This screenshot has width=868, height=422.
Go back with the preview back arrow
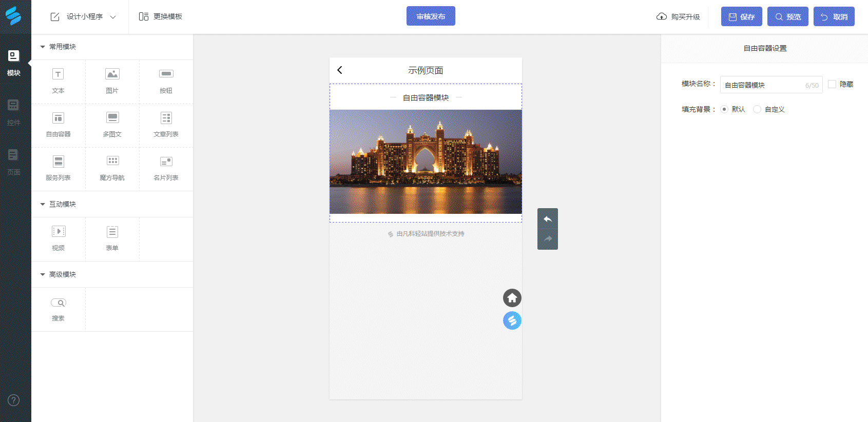pos(340,70)
